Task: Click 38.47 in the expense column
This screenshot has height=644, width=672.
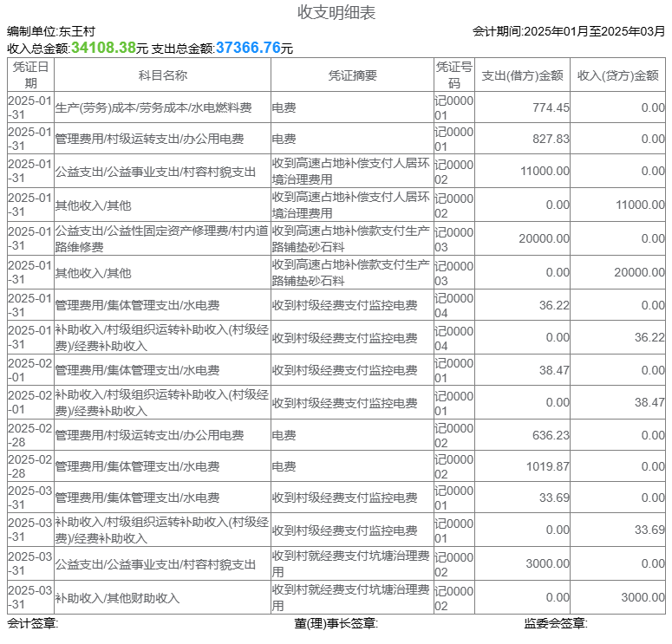Action: (554, 370)
